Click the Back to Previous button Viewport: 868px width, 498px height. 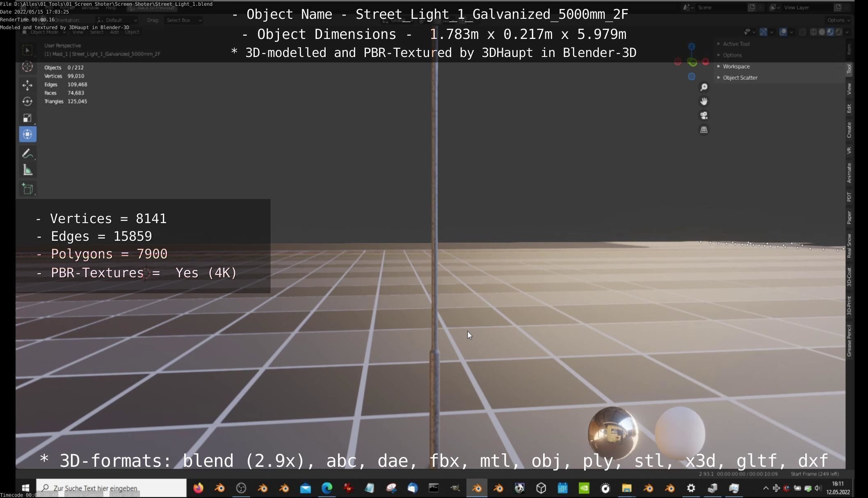(x=152, y=8)
